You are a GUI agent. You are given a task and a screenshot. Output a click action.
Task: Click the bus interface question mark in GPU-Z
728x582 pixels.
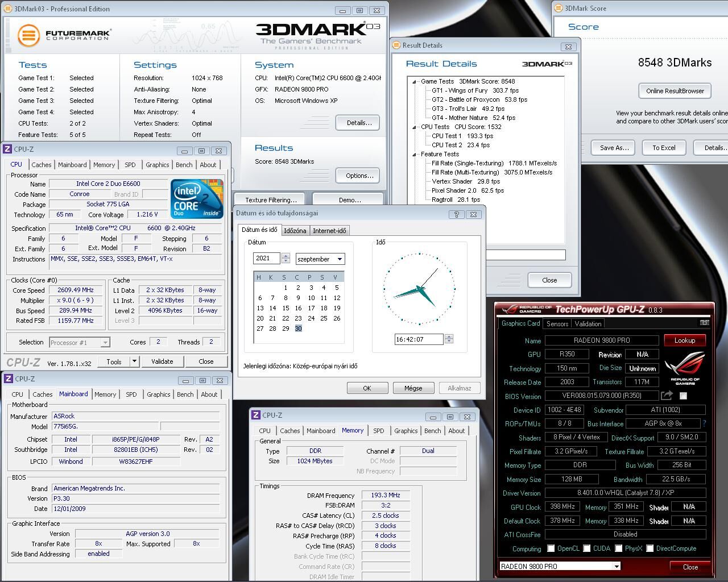click(x=704, y=423)
